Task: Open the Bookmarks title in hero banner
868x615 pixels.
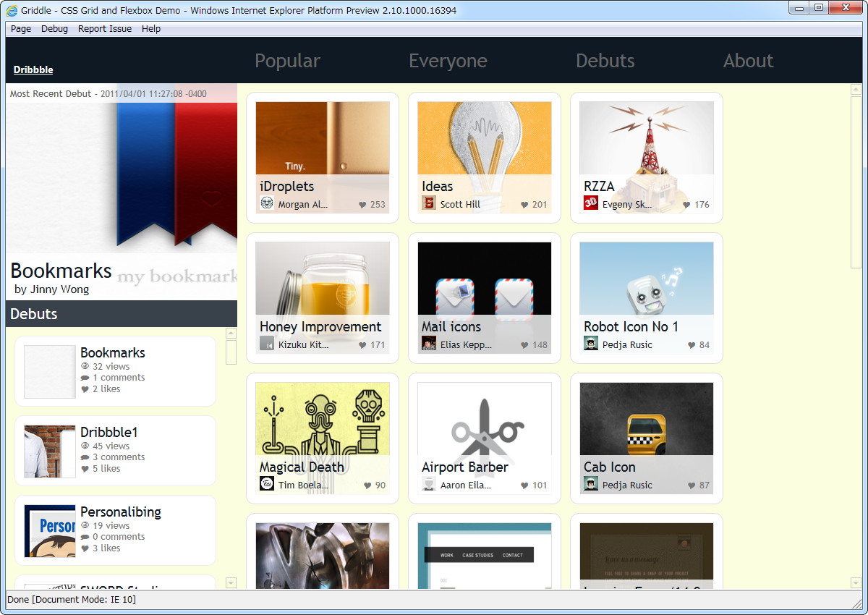Action: click(x=61, y=271)
